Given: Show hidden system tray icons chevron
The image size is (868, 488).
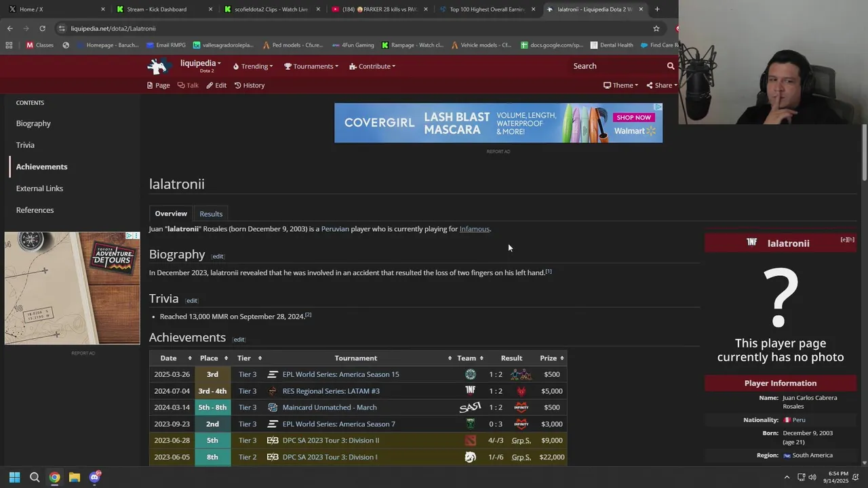Looking at the screenshot, I should click(787, 477).
